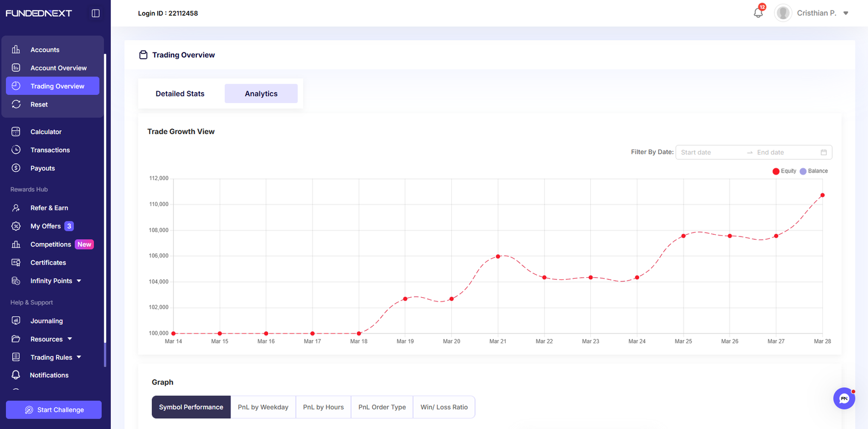Click Start Challenge button
The width and height of the screenshot is (868, 429).
coord(54,410)
